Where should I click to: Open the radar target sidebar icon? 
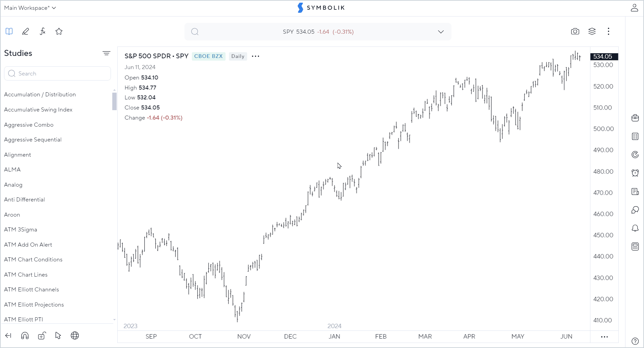pos(635,155)
